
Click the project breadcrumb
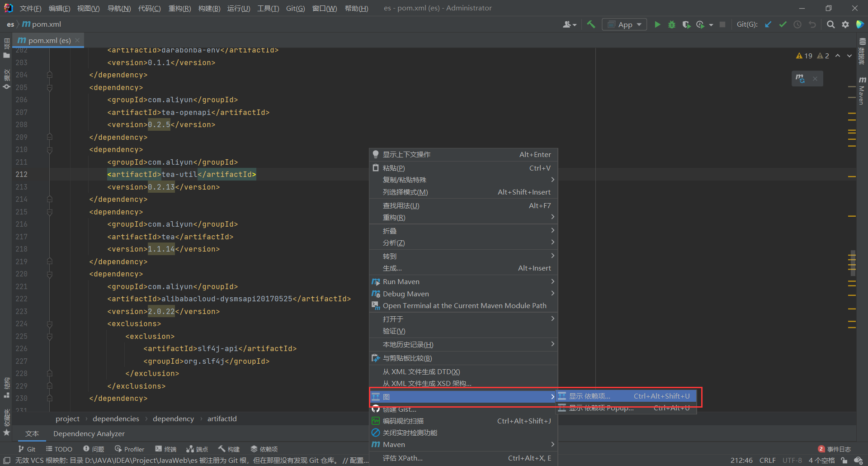tap(67, 418)
